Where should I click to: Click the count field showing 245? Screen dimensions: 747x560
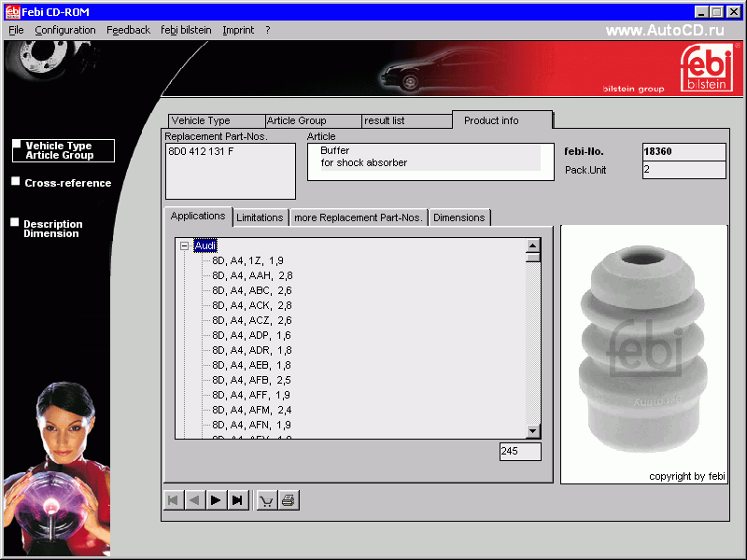point(520,452)
